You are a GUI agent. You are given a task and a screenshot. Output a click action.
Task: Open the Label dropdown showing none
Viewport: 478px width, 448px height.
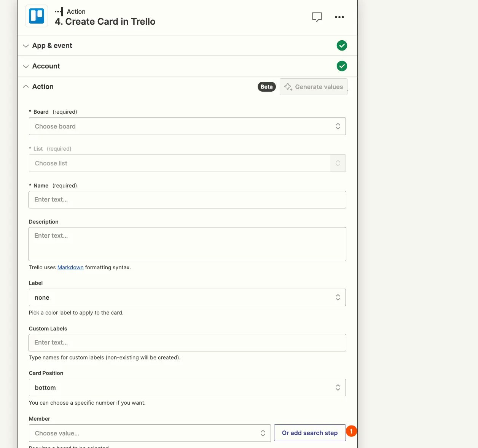(x=187, y=297)
